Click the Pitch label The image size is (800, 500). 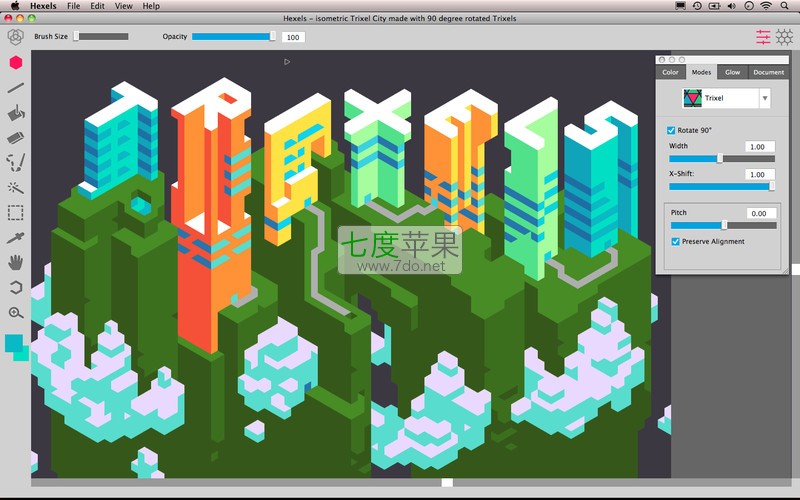(679, 212)
